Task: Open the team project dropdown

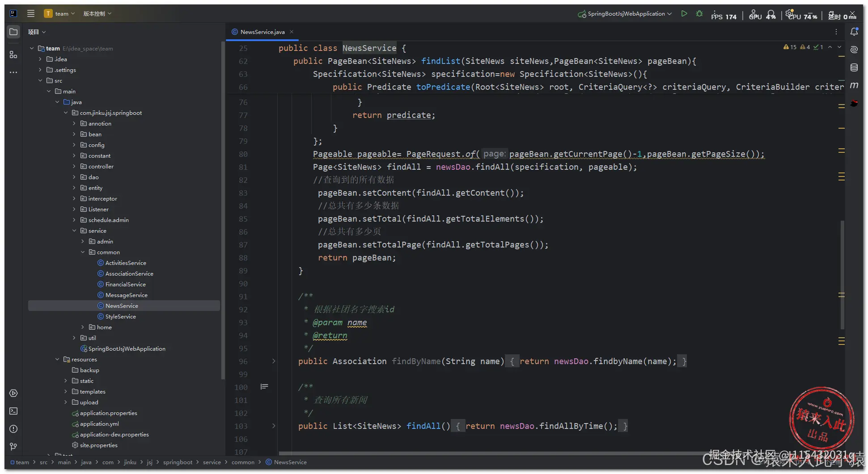Action: point(59,13)
